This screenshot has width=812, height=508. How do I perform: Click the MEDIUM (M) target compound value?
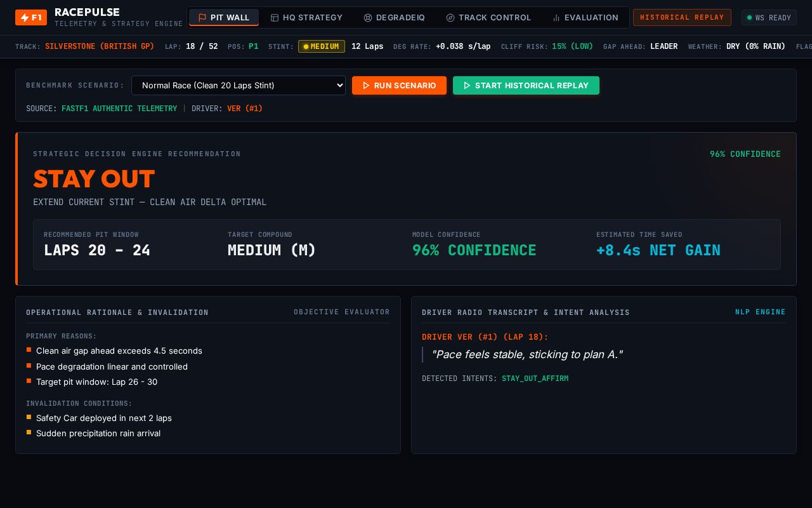[272, 250]
